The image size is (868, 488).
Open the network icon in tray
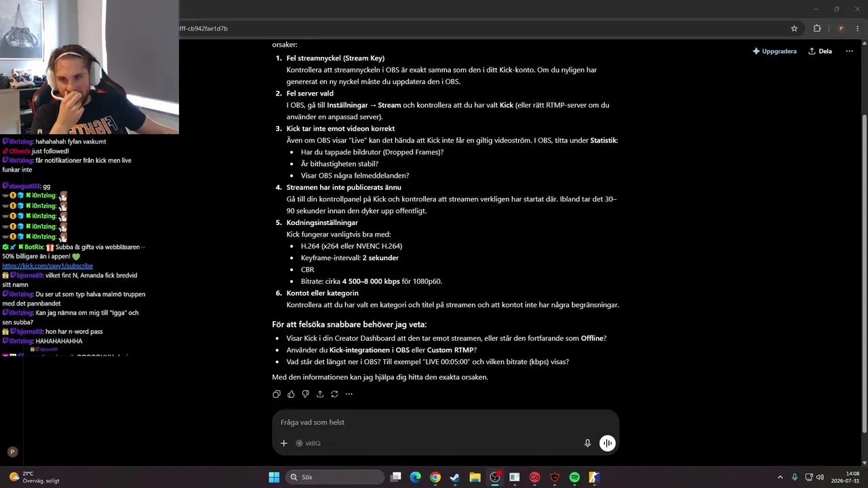[x=810, y=477]
